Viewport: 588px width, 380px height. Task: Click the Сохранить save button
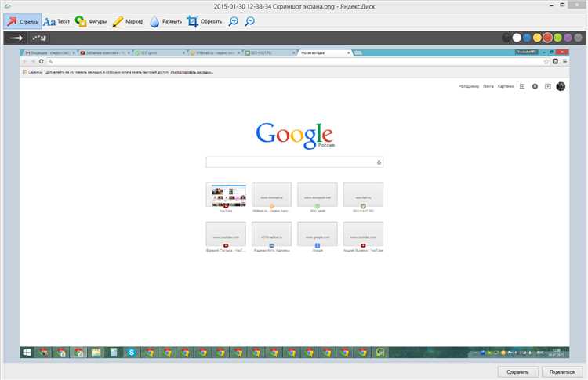[518, 371]
